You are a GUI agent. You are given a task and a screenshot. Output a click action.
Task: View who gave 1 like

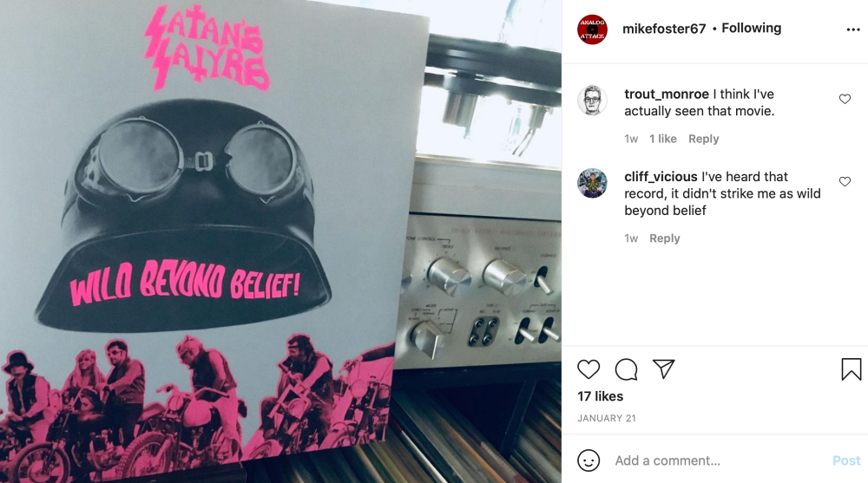tap(662, 139)
